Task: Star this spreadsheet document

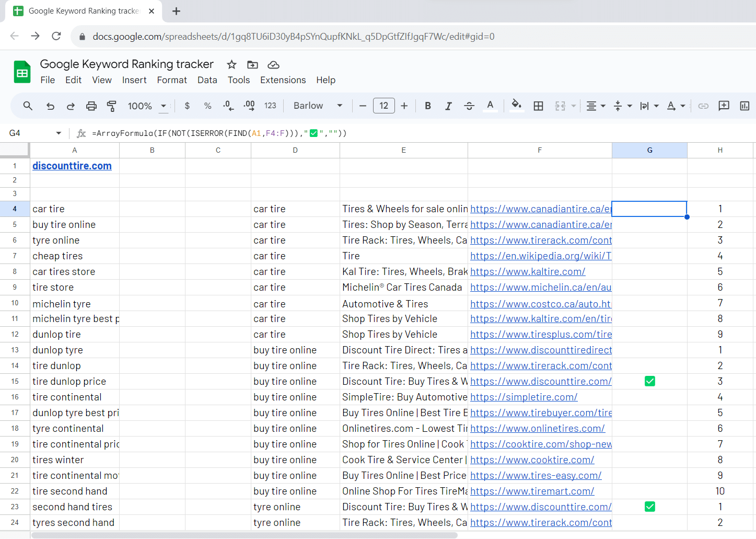Action: (x=231, y=65)
